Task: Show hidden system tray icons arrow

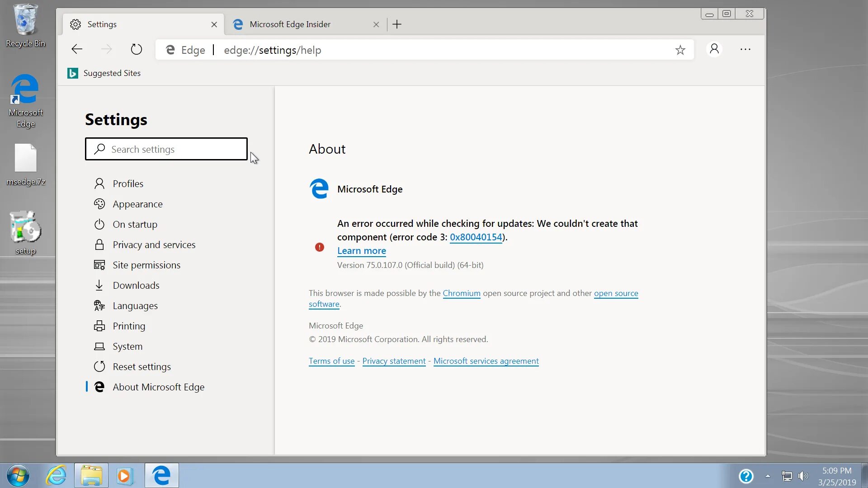Action: 768,476
